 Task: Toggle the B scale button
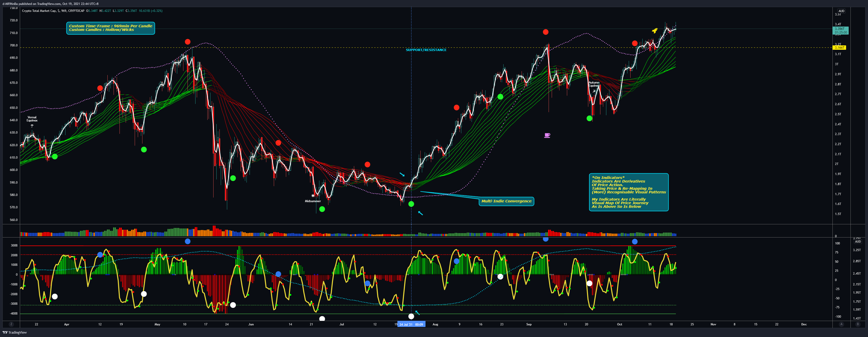coord(858,324)
